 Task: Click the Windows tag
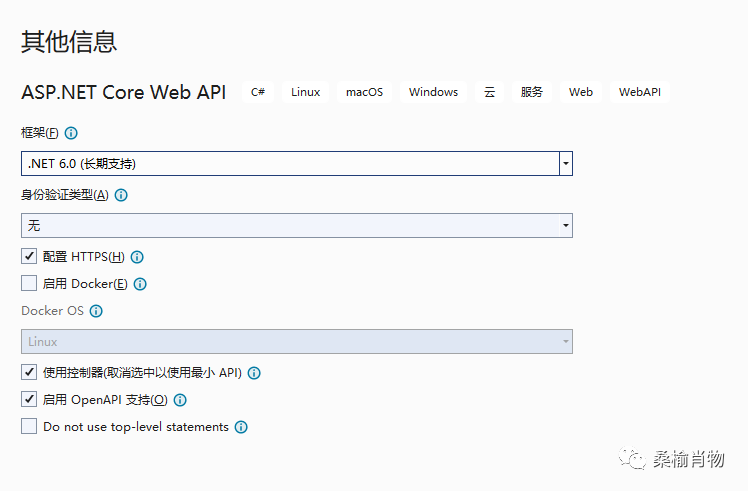coord(433,92)
